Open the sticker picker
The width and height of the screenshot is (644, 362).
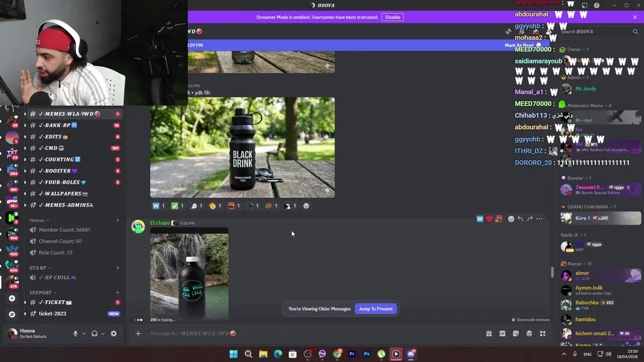point(516,333)
